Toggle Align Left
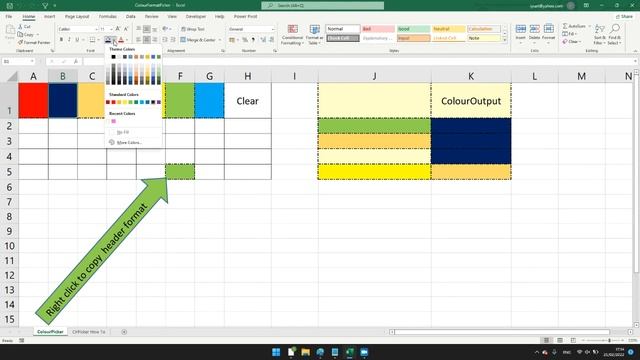The image size is (640, 360). pyautogui.click(x=139, y=40)
